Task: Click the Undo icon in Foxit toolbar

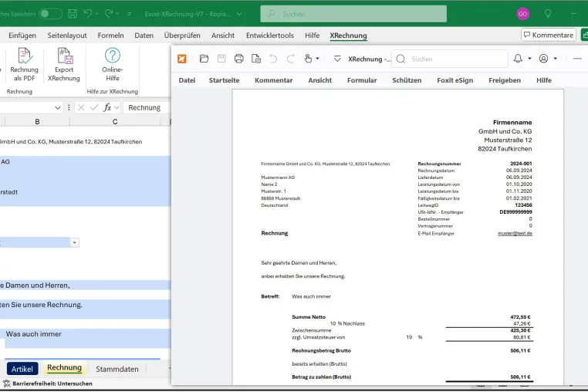Action: coord(273,59)
